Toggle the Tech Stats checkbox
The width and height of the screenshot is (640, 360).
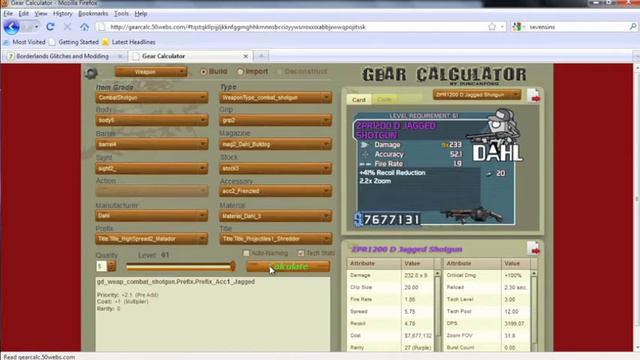pyautogui.click(x=301, y=253)
